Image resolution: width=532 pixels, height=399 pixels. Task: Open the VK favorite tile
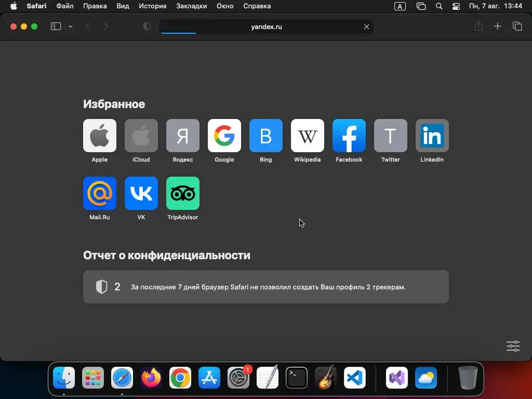tap(141, 193)
